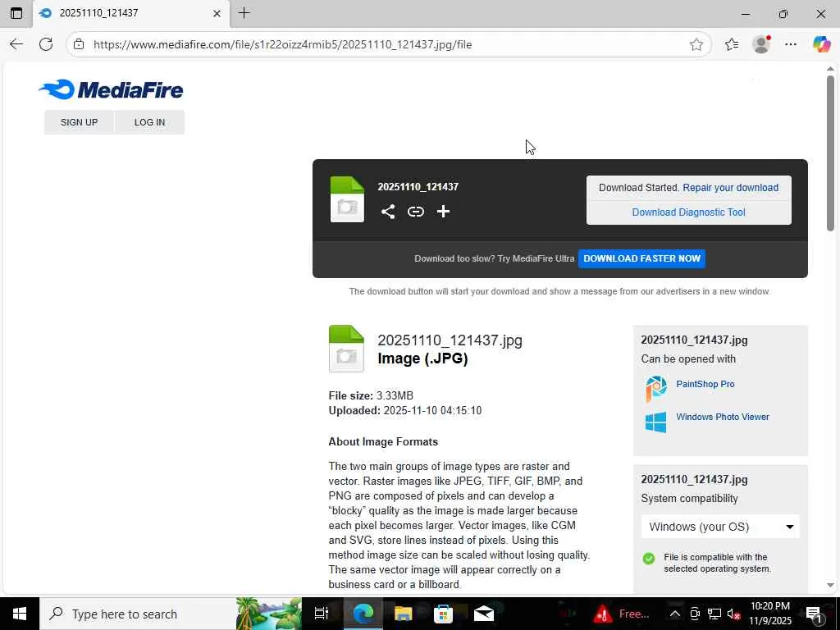Open File Explorer from the taskbar
The image size is (840, 630).
(403, 614)
